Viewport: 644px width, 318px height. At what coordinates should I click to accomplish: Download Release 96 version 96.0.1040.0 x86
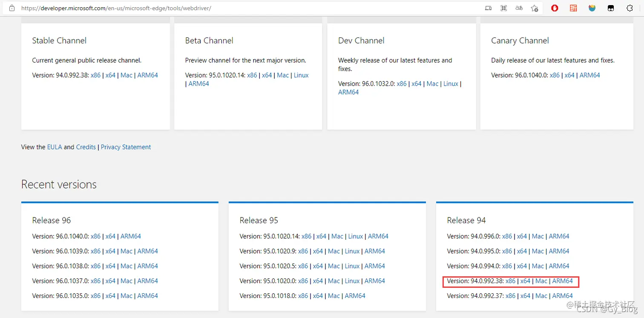click(x=95, y=236)
